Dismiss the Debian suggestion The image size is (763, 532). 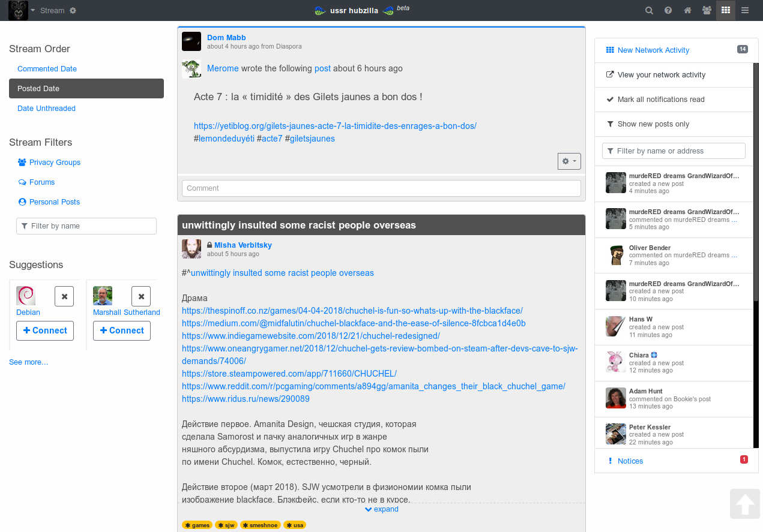64,296
